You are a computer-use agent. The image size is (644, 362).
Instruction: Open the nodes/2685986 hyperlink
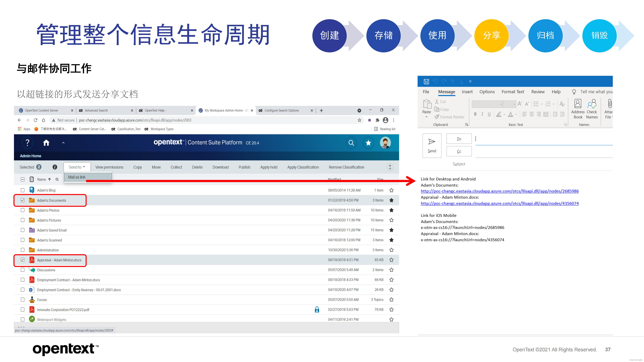pyautogui.click(x=499, y=191)
